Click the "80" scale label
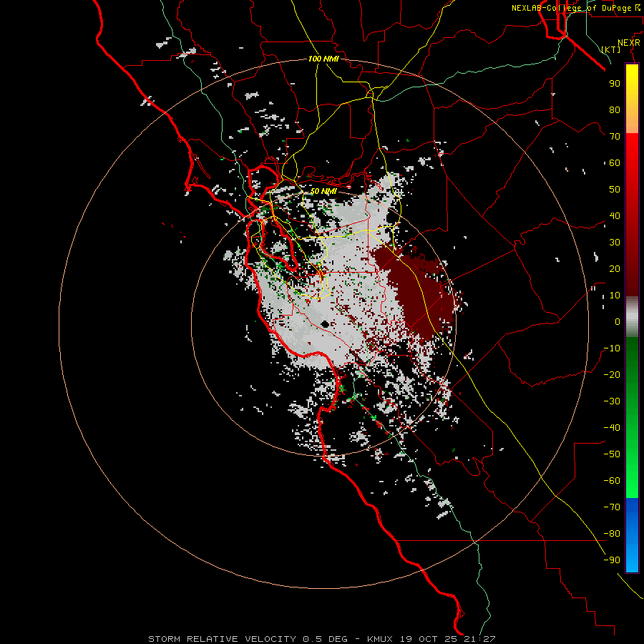Viewport: 644px width, 644px height. point(615,109)
